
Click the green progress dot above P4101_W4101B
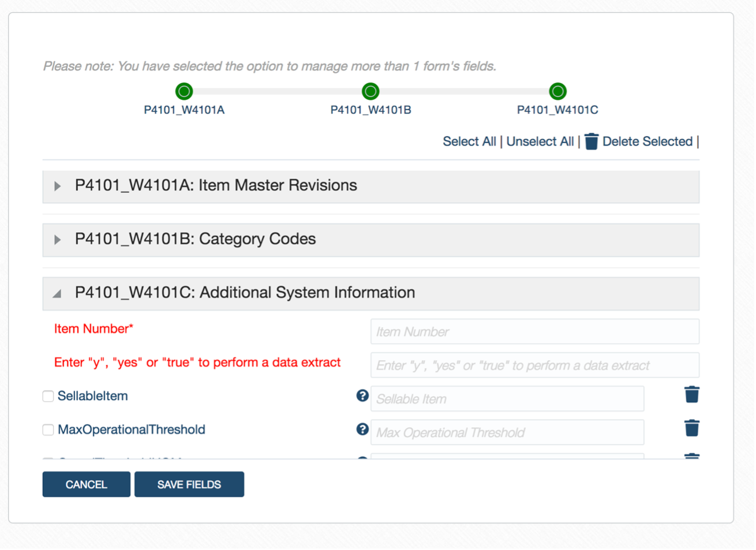click(x=370, y=91)
